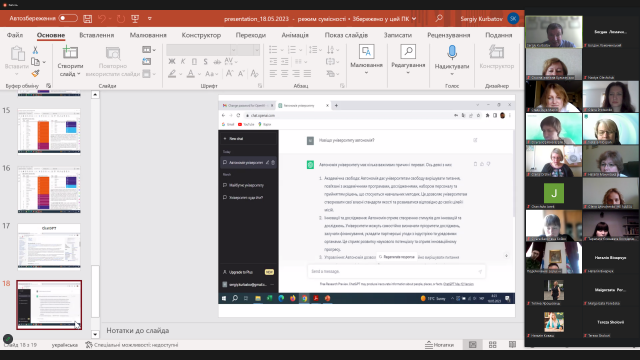Open the Малювання shapes icon
Screen dimensions: 640x360
[x=366, y=52]
